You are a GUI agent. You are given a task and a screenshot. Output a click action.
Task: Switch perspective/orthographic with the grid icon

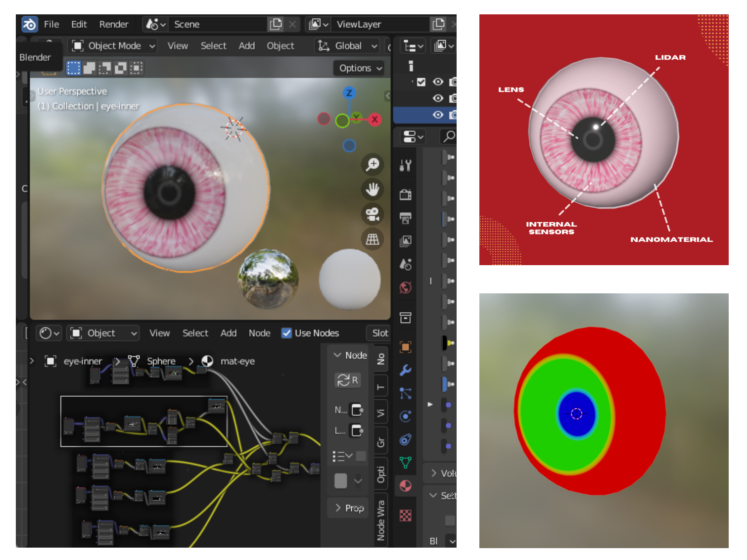[x=373, y=239]
